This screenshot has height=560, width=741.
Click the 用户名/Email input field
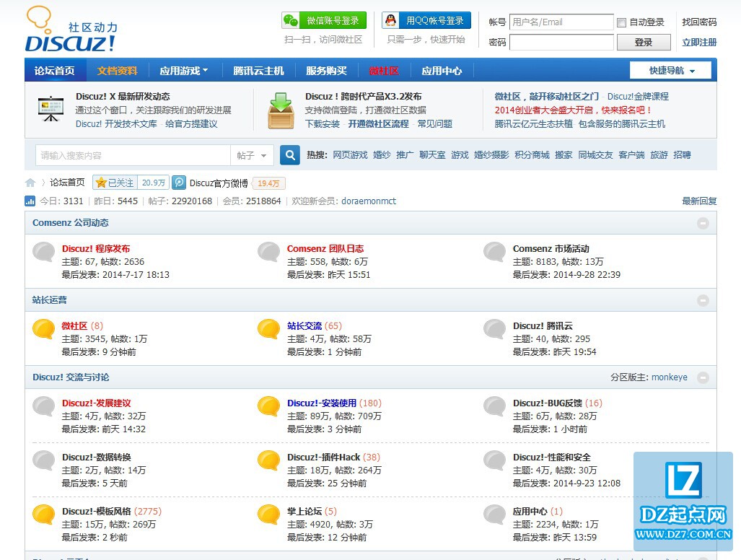(x=561, y=22)
